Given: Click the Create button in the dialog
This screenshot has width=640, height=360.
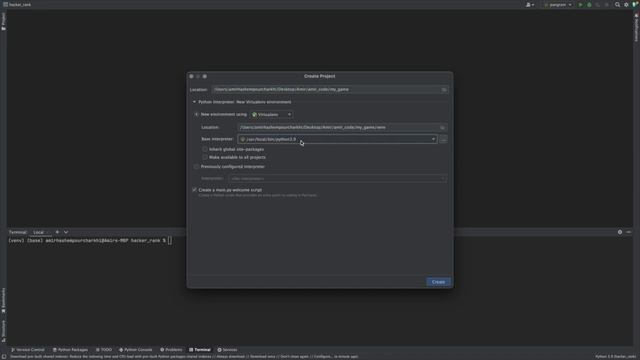Looking at the screenshot, I should coord(438,282).
